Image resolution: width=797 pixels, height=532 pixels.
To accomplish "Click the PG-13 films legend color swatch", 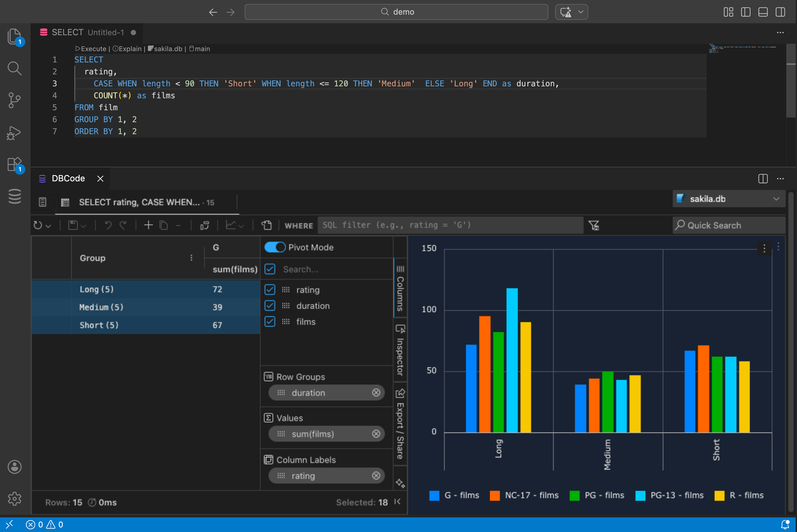I will (x=640, y=495).
